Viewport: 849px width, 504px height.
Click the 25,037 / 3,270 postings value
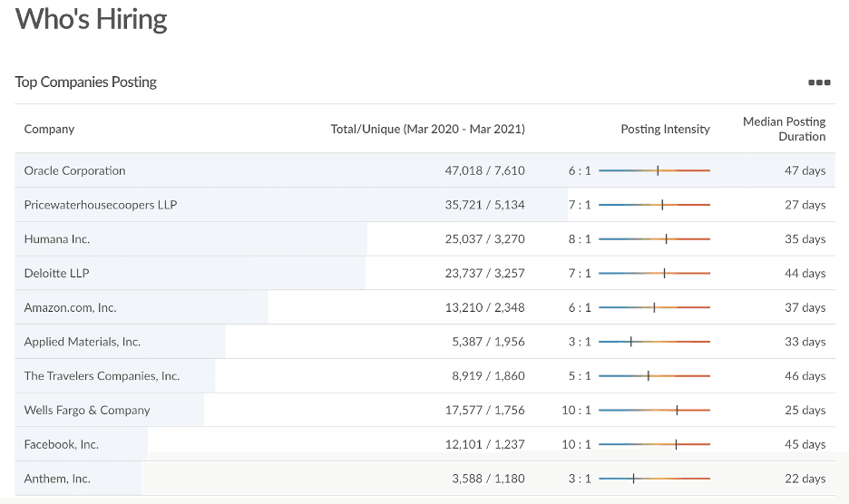[484, 238]
